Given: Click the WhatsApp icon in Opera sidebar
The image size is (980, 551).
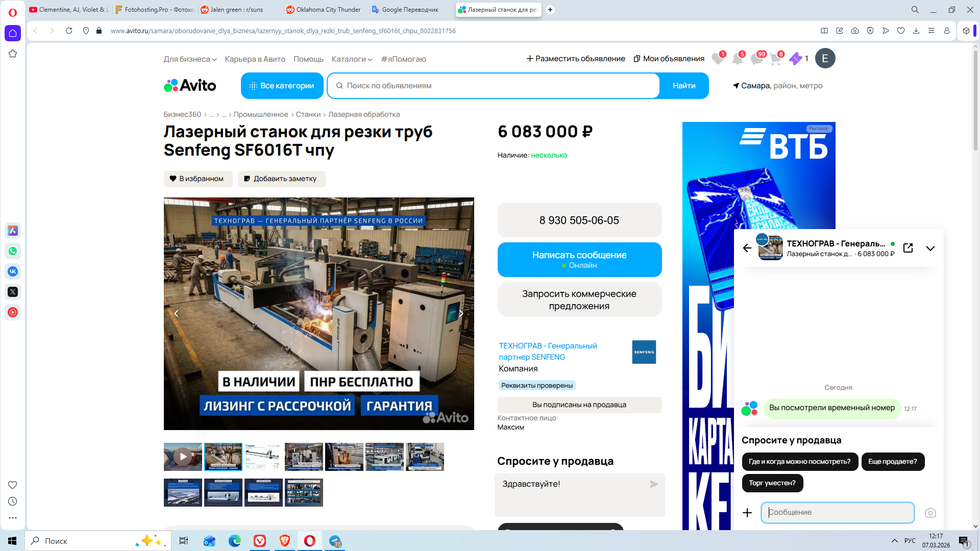Looking at the screenshot, I should pyautogui.click(x=13, y=251).
